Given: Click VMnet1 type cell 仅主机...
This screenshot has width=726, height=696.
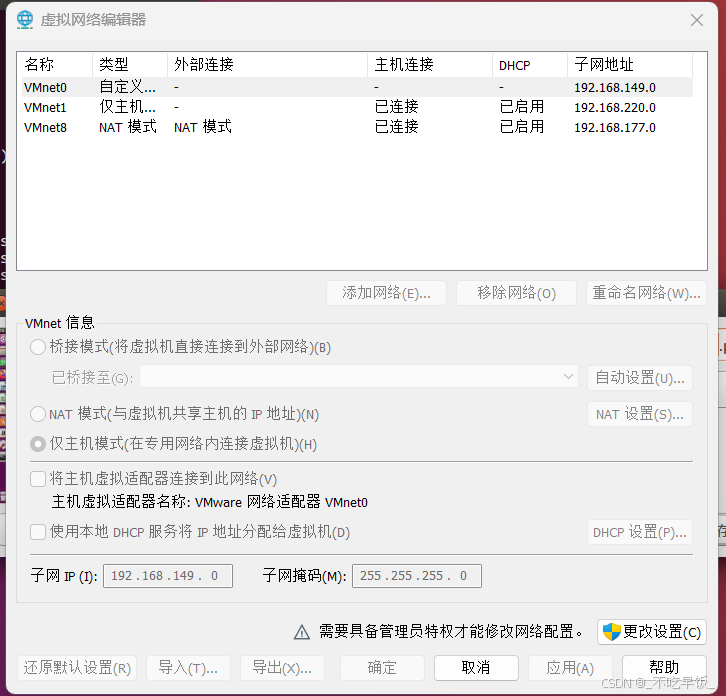Looking at the screenshot, I should pyautogui.click(x=127, y=107).
